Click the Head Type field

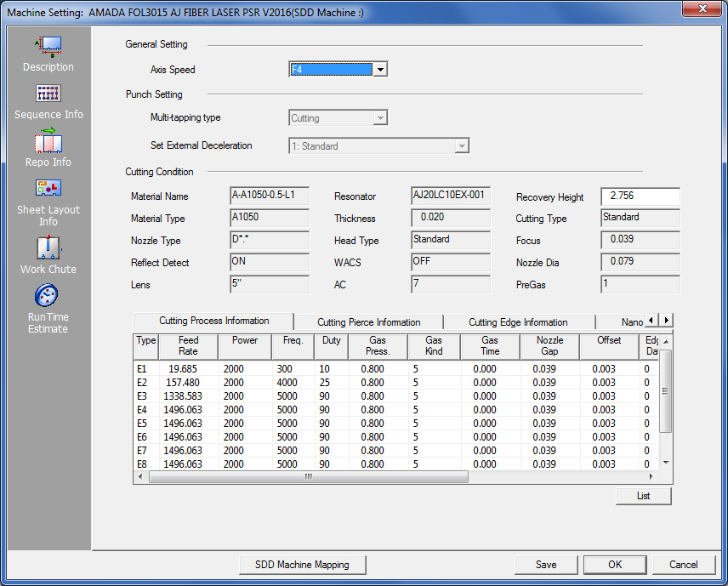coord(451,240)
